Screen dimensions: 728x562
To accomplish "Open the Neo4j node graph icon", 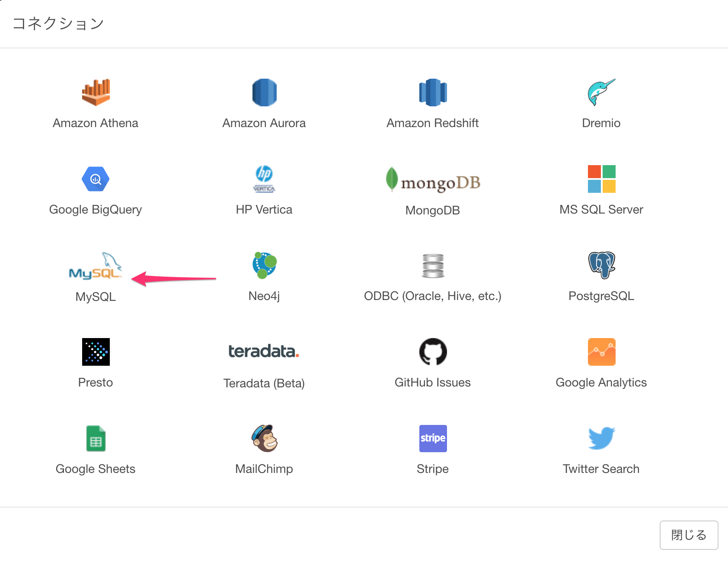I will 264,265.
